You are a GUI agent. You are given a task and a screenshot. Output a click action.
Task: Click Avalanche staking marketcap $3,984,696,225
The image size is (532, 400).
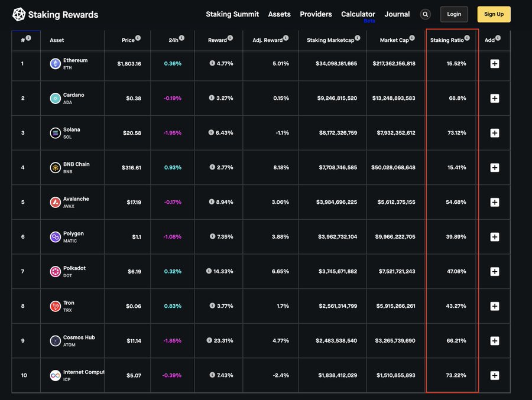point(336,202)
